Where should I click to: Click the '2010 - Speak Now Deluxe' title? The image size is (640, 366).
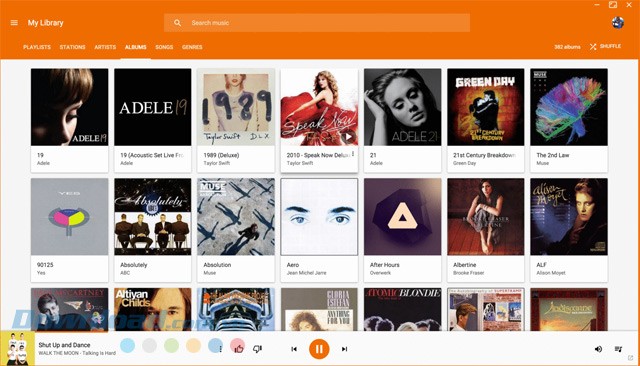click(318, 155)
